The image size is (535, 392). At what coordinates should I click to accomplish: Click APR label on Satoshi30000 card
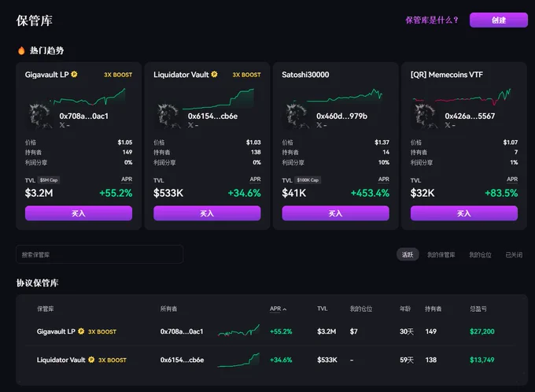[383, 179]
